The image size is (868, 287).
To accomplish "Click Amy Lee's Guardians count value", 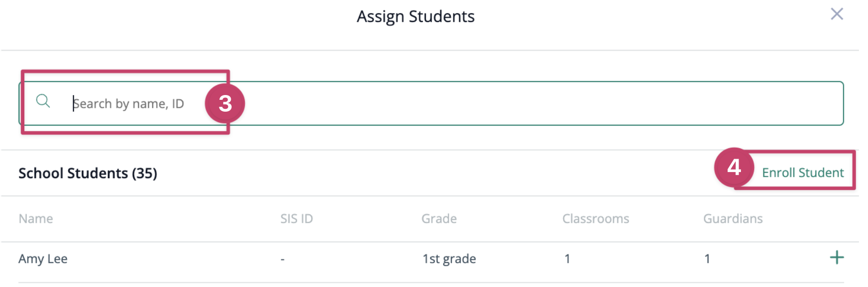I will (x=707, y=259).
